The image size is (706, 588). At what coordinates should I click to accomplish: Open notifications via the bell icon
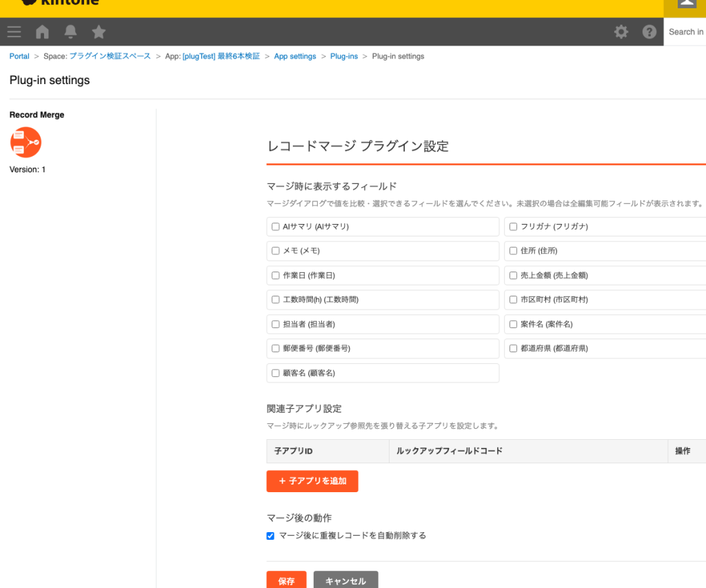(x=70, y=31)
